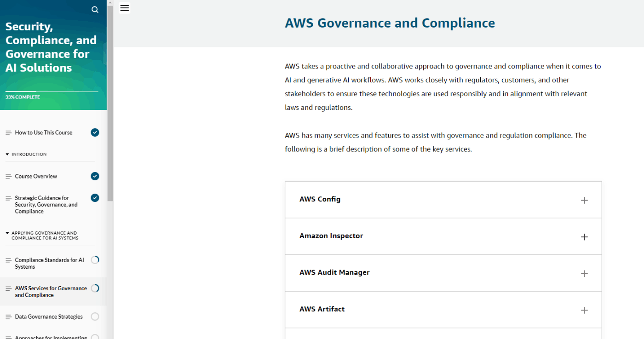Click the AWS Governance and Compliance heading
This screenshot has width=644, height=339.
coord(390,23)
